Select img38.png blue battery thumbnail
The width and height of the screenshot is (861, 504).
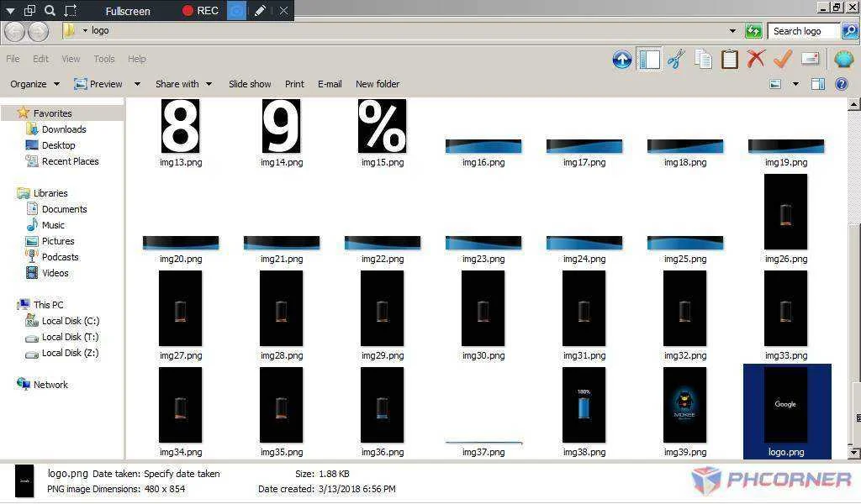[584, 405]
